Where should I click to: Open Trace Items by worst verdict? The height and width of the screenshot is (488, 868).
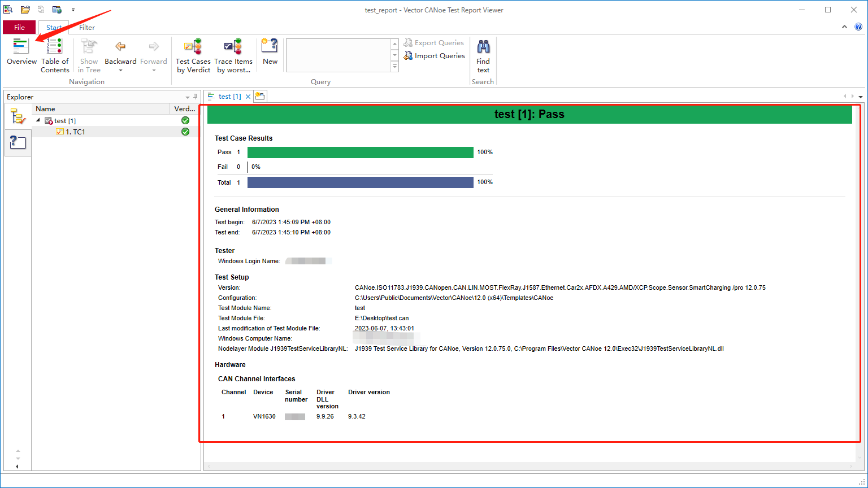(233, 56)
